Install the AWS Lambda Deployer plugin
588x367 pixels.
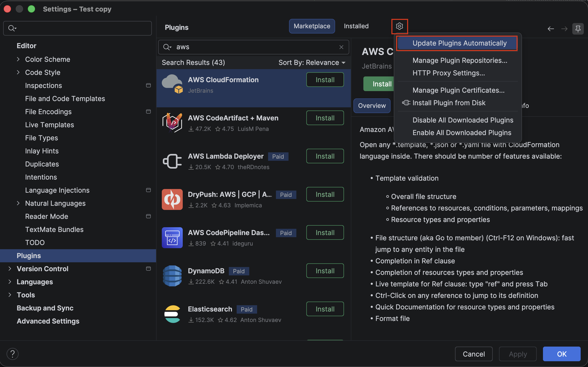(325, 156)
